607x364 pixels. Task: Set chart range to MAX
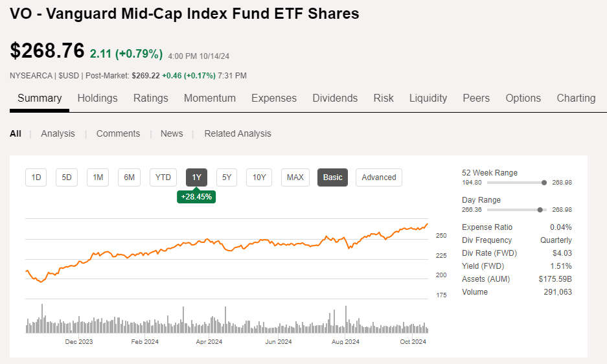point(295,177)
